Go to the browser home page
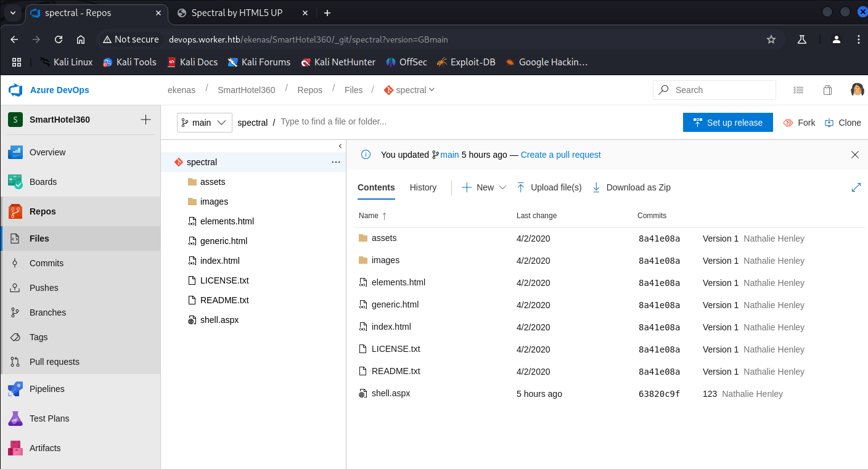 click(81, 39)
